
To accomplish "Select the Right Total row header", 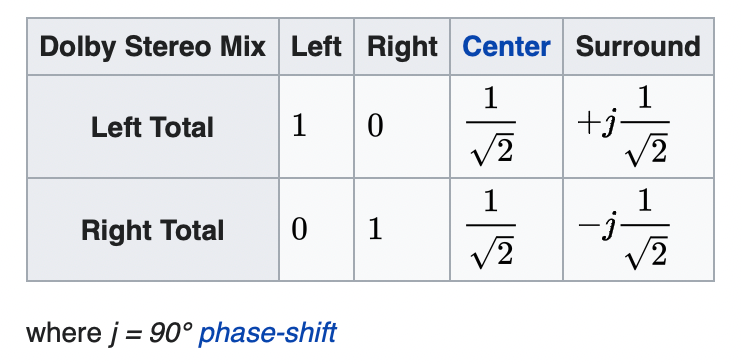I will (x=153, y=230).
